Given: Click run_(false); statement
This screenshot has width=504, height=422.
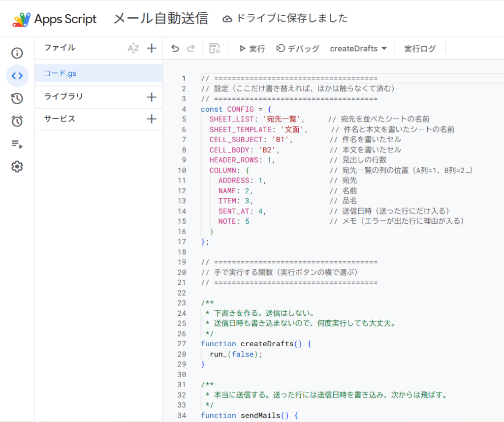Looking at the screenshot, I should pos(236,354).
